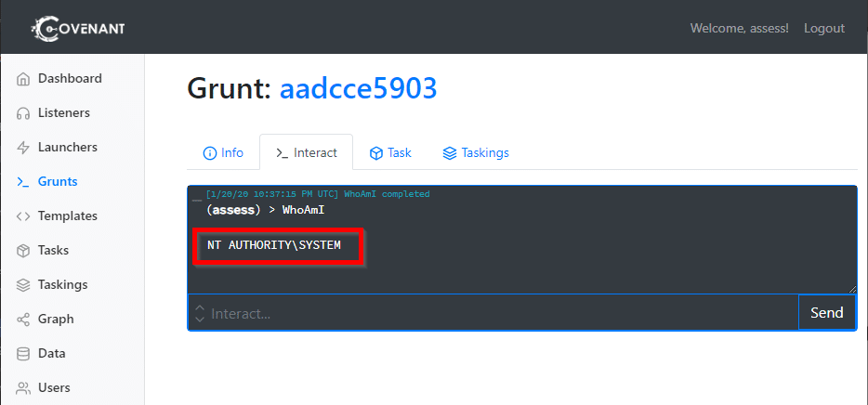Switch to the Info tab
868x405 pixels.
pyautogui.click(x=223, y=152)
